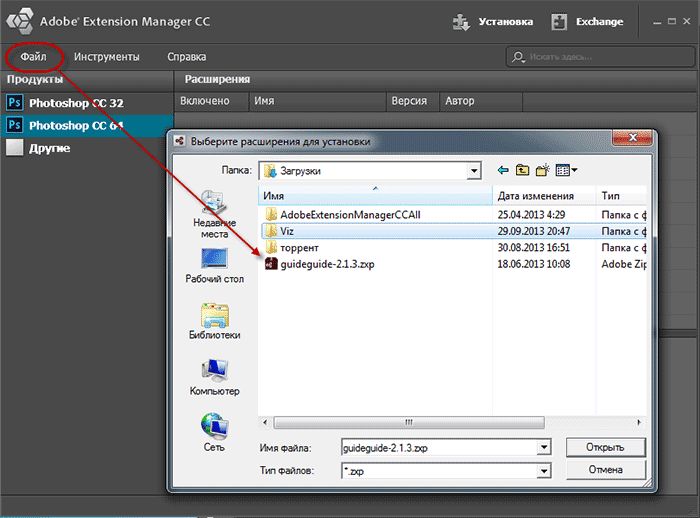Select Другие in products list
Viewport: 700px width, 518px height.
(87, 148)
